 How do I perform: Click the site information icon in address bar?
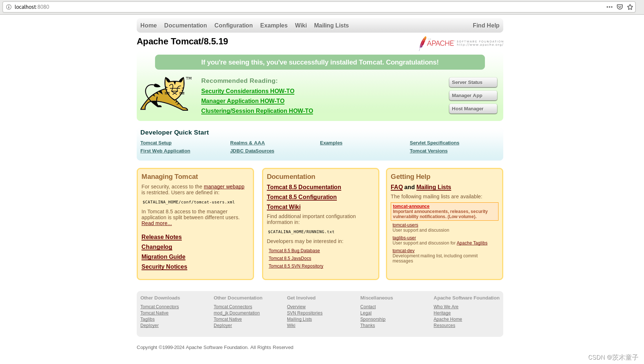click(x=9, y=7)
